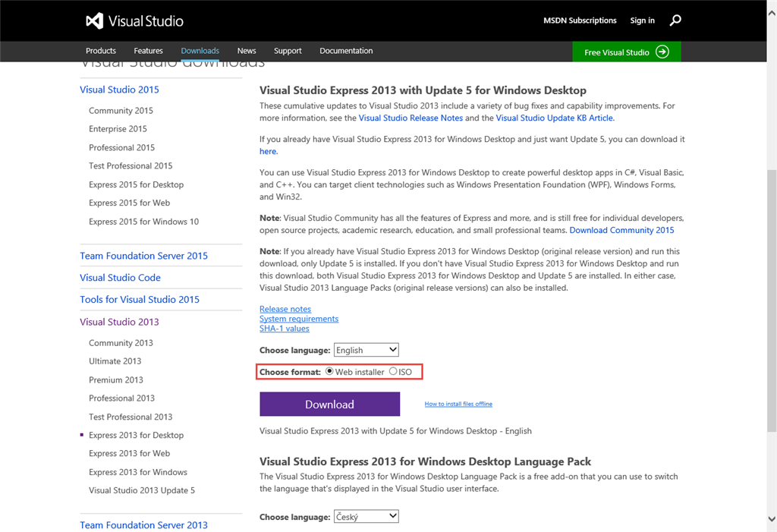
Task: Select Ultimate 2013 in sidebar
Action: pyautogui.click(x=115, y=361)
